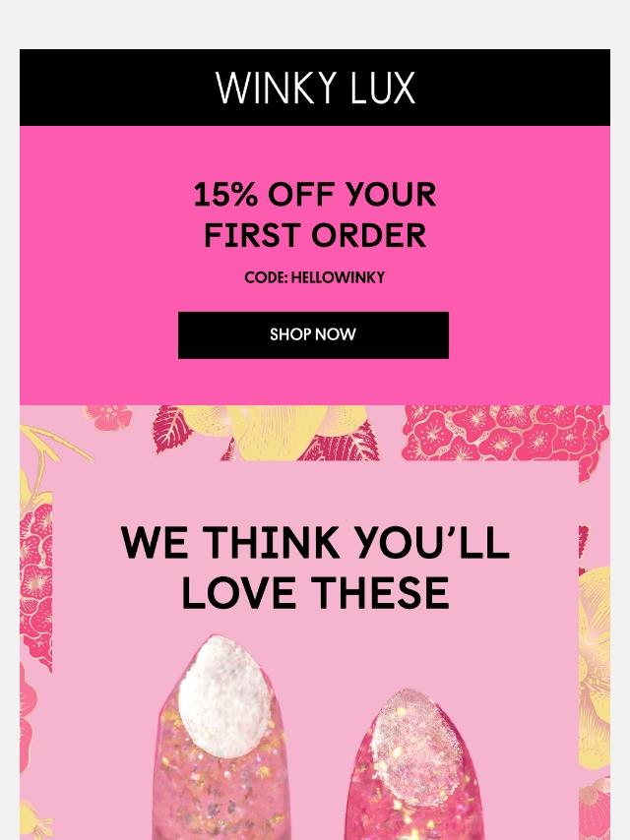
Task: Click the SHOP NOW button
Action: (313, 335)
